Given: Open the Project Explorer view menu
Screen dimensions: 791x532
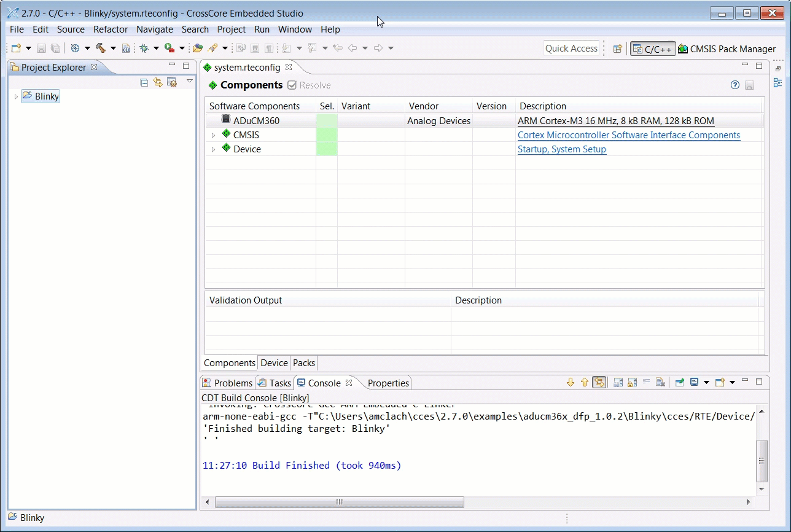Looking at the screenshot, I should (x=190, y=81).
